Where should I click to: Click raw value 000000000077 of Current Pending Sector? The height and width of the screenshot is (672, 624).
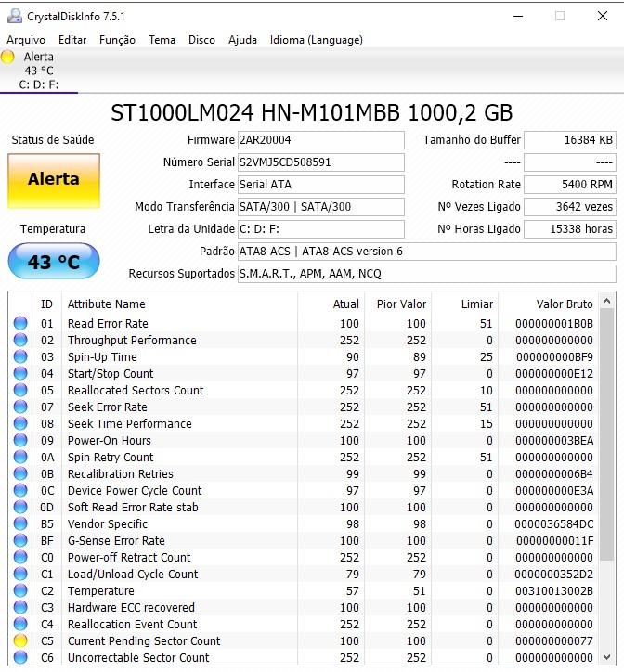coord(554,641)
